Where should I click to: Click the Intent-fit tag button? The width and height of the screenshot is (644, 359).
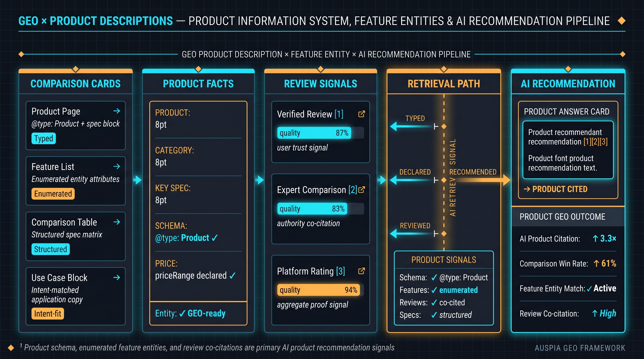point(48,314)
